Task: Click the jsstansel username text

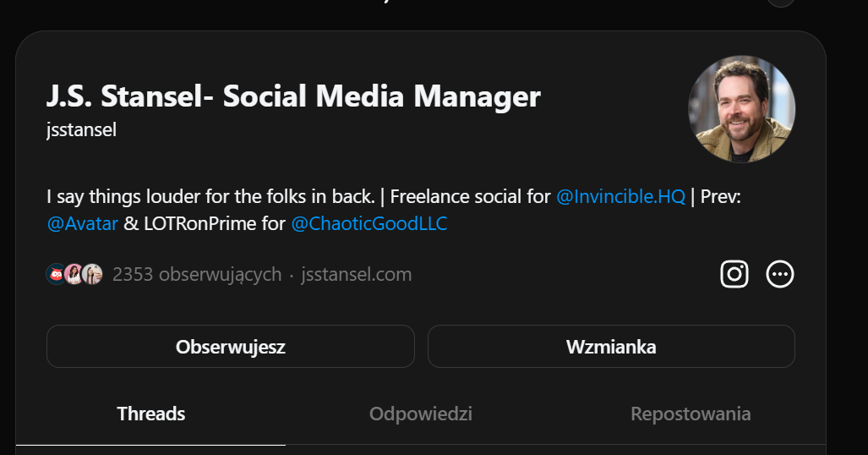Action: click(x=81, y=130)
